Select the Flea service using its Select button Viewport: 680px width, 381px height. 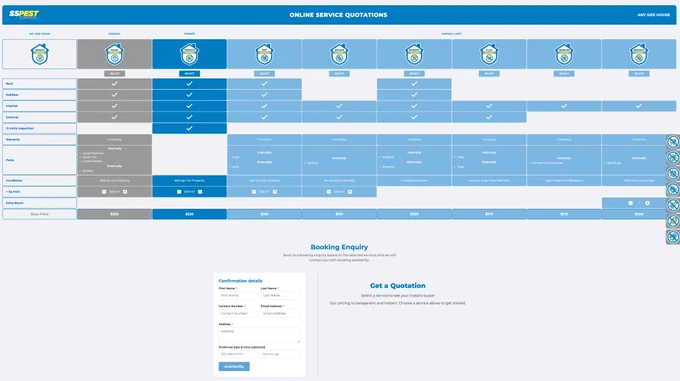pos(489,74)
